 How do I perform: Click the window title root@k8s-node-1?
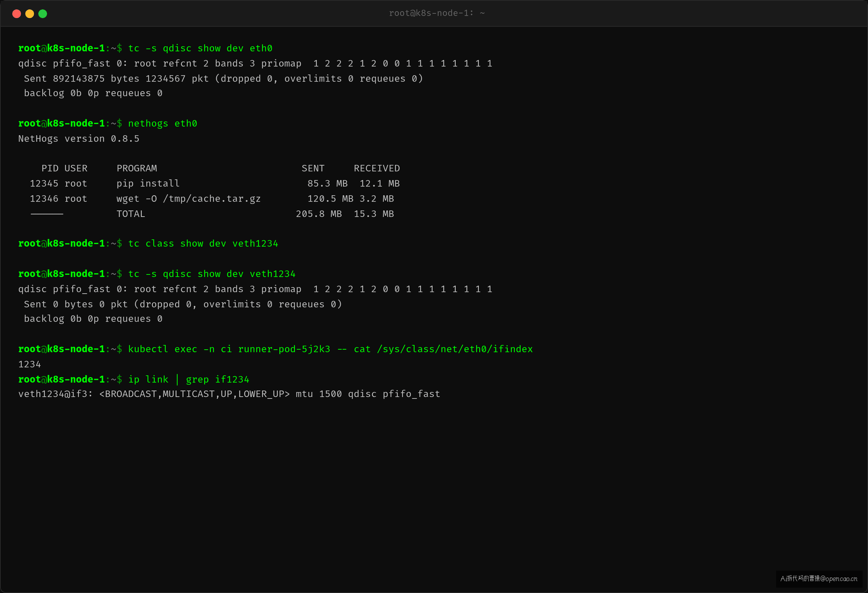pyautogui.click(x=437, y=13)
